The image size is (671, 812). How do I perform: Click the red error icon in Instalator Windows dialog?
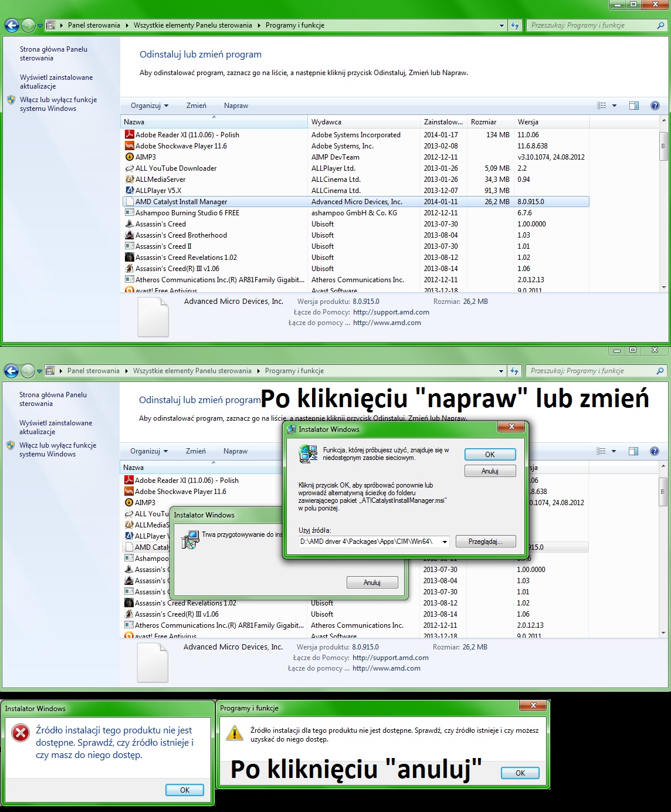[21, 733]
